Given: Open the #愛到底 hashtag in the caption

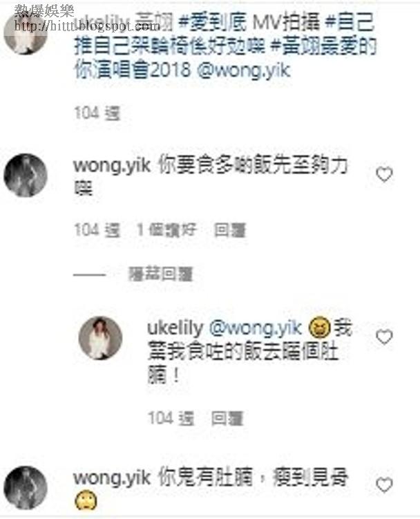Looking at the screenshot, I should [213, 22].
